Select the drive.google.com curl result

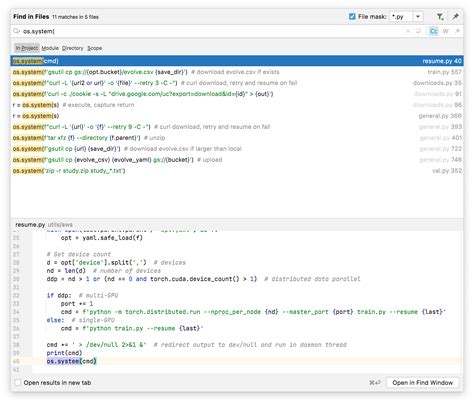(237, 94)
